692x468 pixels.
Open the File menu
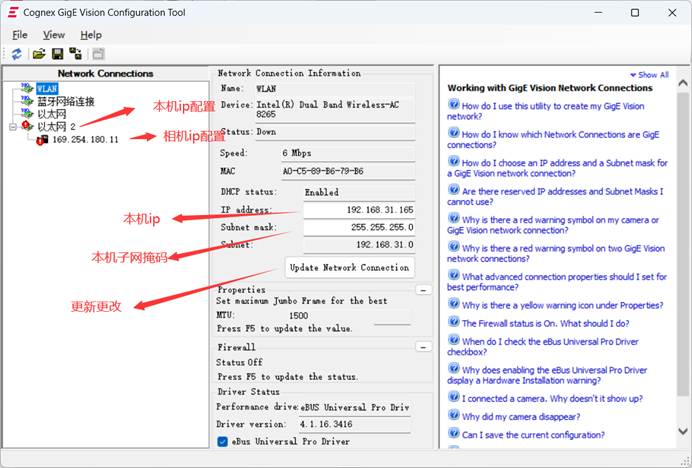[20, 34]
